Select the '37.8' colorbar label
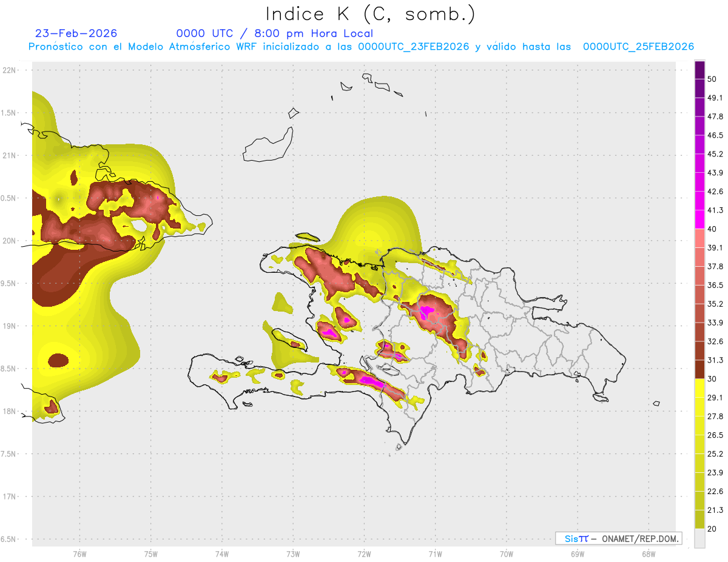This screenshot has height=562, width=728. pos(715,266)
